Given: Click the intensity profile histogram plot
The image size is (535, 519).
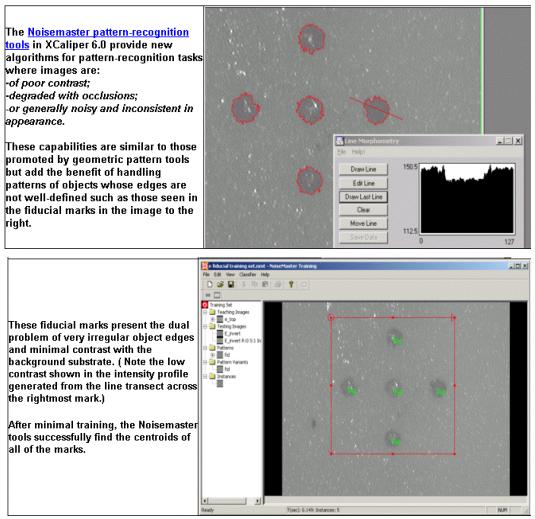Looking at the screenshot, I should tap(467, 199).
